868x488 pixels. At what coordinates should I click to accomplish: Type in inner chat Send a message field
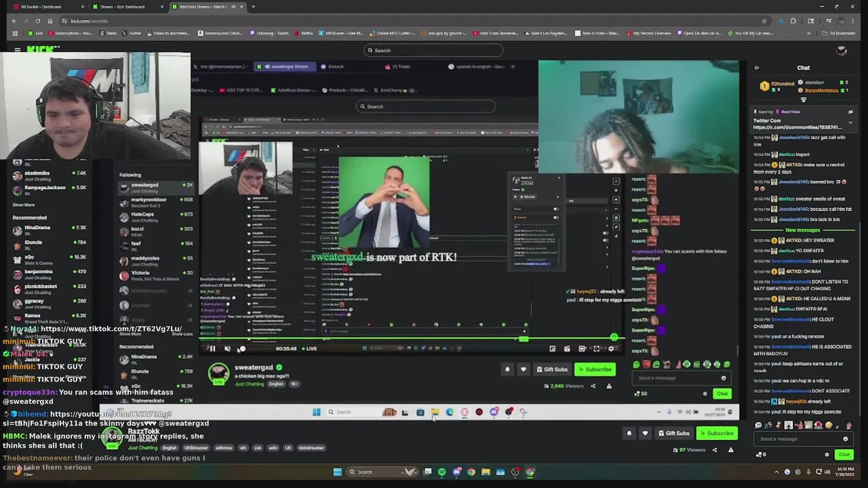click(x=681, y=378)
